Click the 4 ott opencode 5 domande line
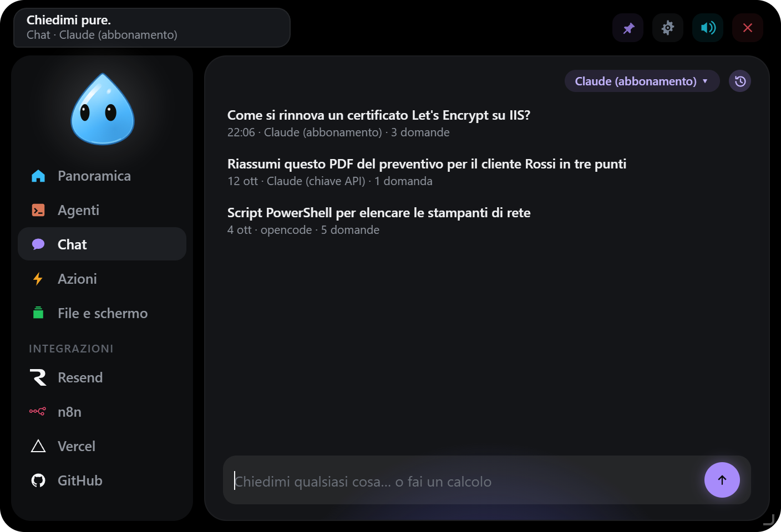Screen dimensions: 781x532 [x=303, y=230]
